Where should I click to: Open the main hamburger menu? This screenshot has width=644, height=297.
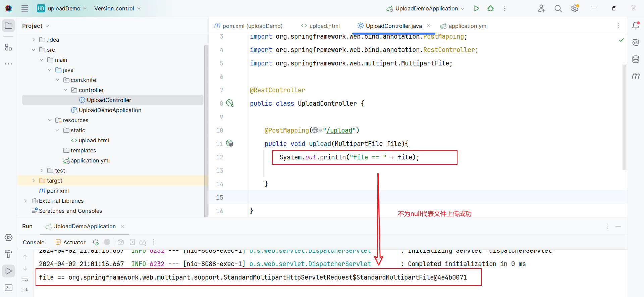[25, 8]
